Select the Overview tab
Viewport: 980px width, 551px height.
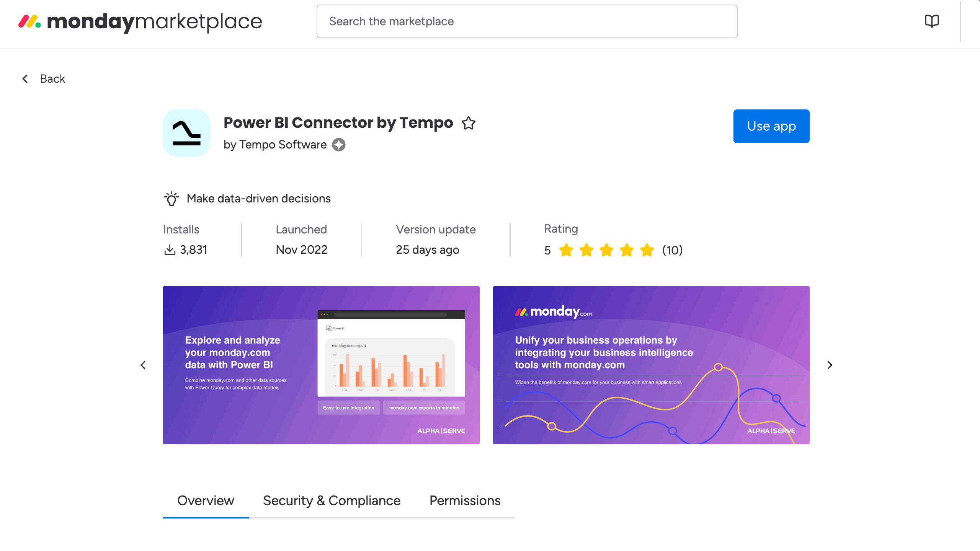[206, 500]
